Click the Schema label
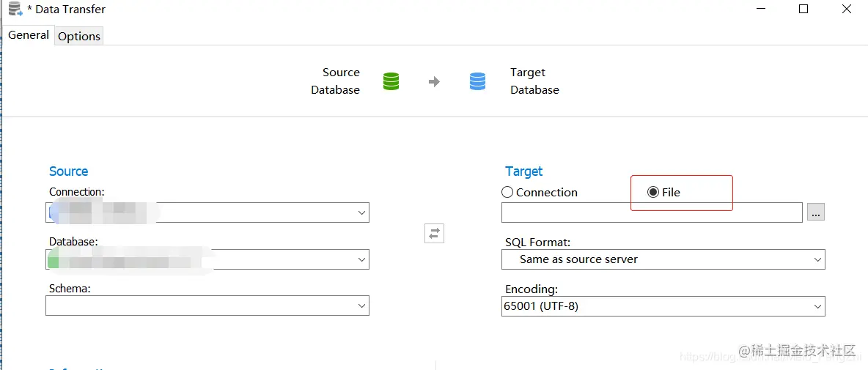Screen dimensions: 868x370 (69, 288)
